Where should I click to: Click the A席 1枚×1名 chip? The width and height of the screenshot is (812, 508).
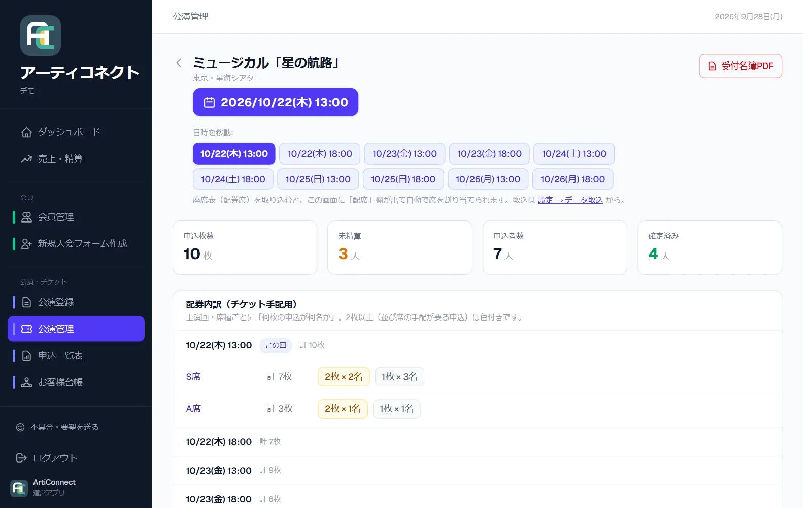396,409
